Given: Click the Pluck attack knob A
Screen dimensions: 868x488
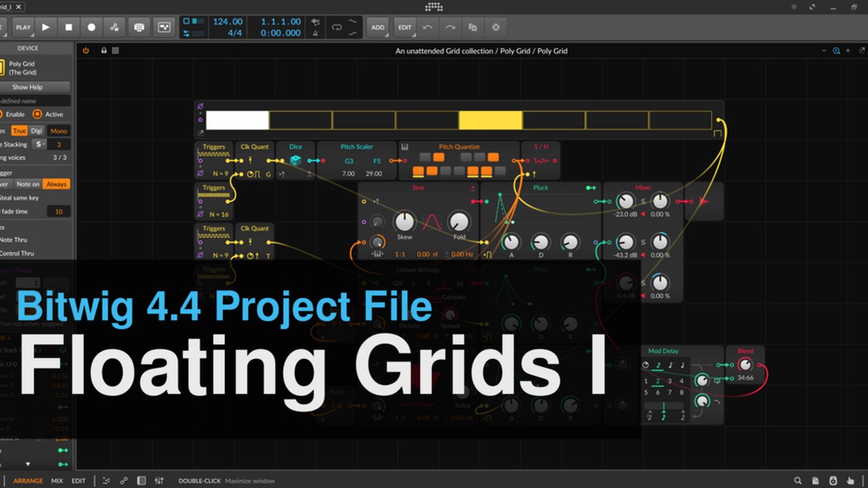Looking at the screenshot, I should click(511, 241).
